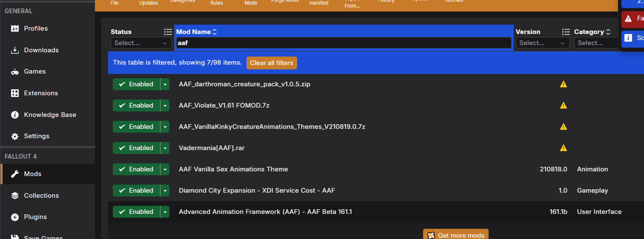Toggle Enabled for Advanced Animation Framework
This screenshot has height=239, width=644.
(137, 212)
